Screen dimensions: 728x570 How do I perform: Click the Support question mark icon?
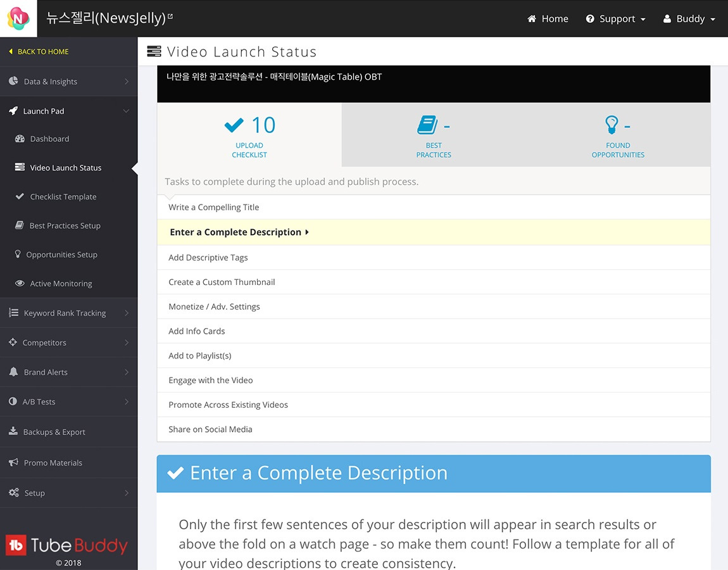589,18
